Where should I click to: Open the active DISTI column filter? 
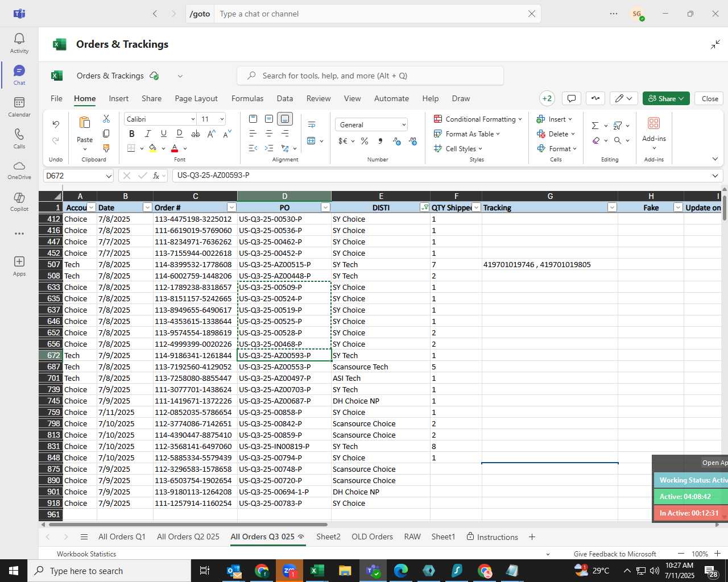[424, 207]
